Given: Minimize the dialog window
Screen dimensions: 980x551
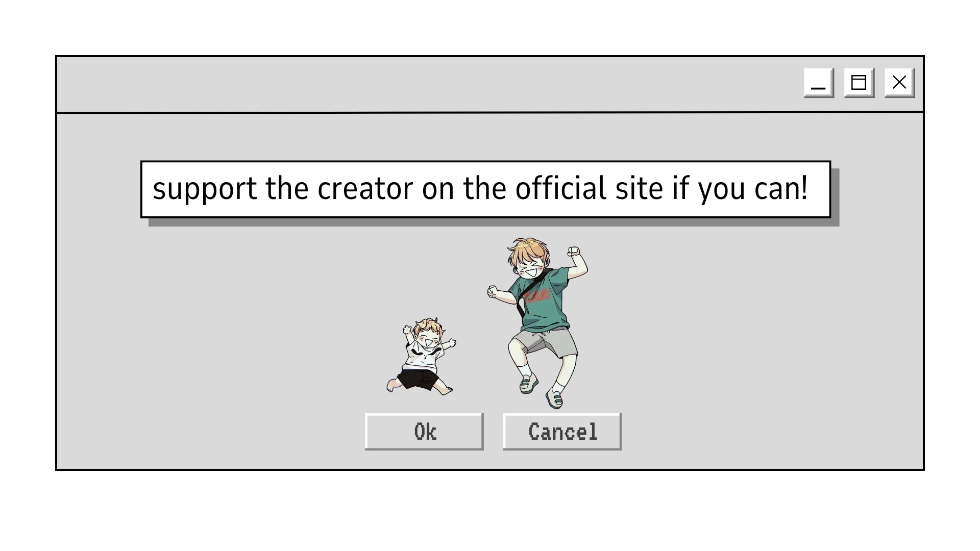Looking at the screenshot, I should (819, 83).
